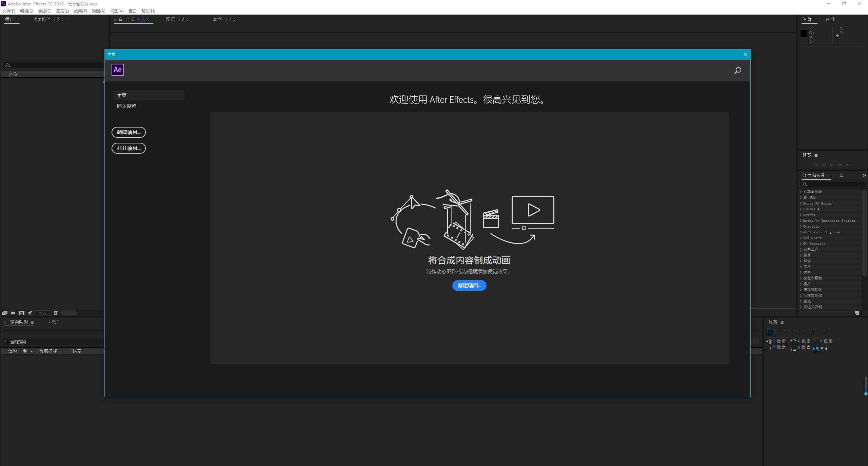
Task: Click the blue 新建项目... button
Action: (469, 286)
